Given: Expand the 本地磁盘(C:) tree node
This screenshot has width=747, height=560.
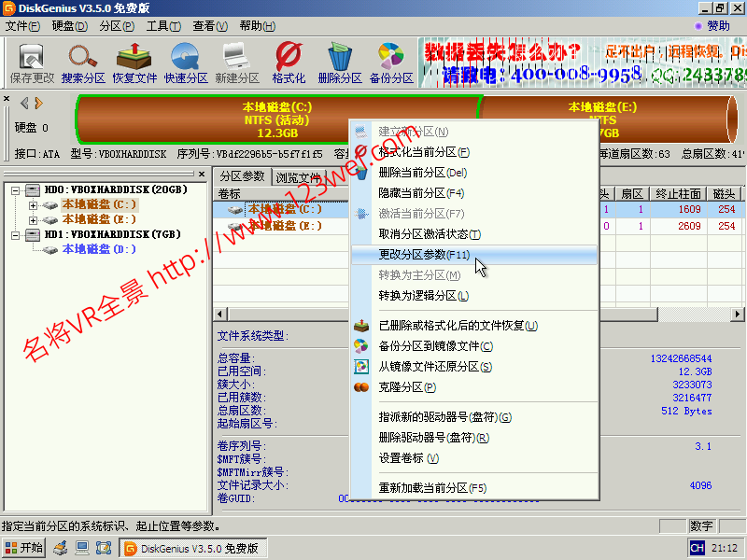Looking at the screenshot, I should tap(34, 205).
